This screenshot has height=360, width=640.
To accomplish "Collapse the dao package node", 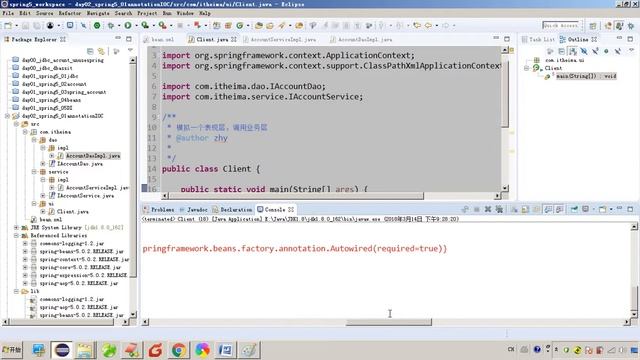I will point(34,140).
